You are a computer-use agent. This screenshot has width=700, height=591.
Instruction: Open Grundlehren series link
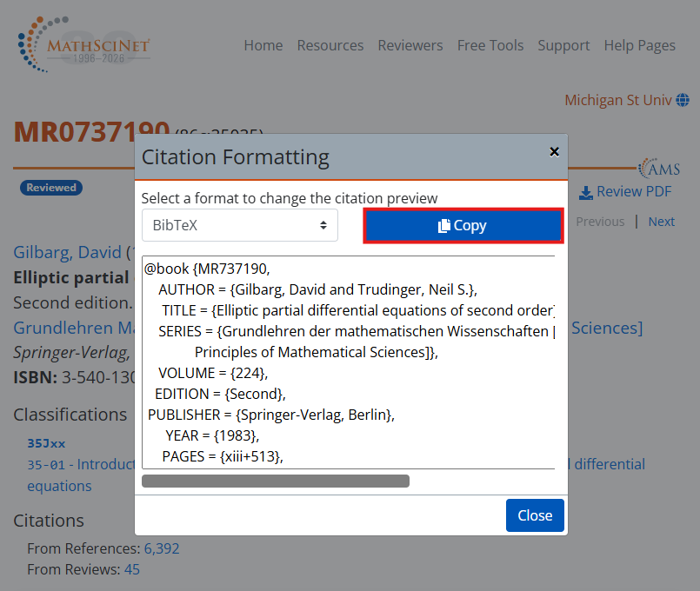tap(74, 328)
